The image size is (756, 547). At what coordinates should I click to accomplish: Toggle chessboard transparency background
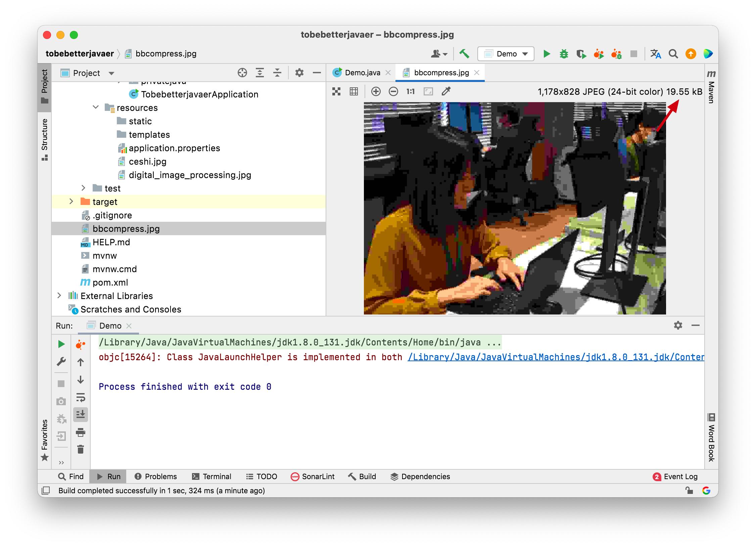click(336, 91)
